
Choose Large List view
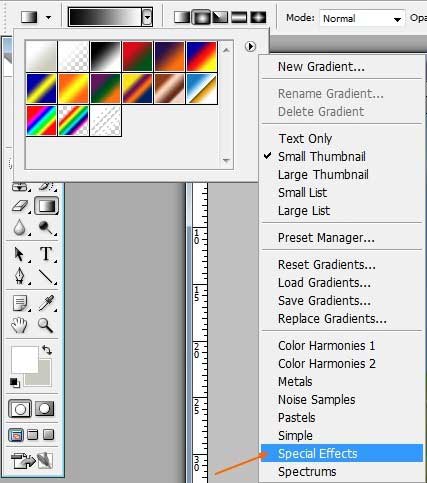[304, 210]
